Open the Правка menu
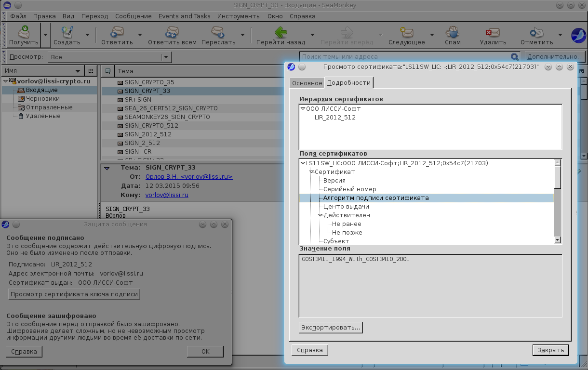 coord(44,16)
